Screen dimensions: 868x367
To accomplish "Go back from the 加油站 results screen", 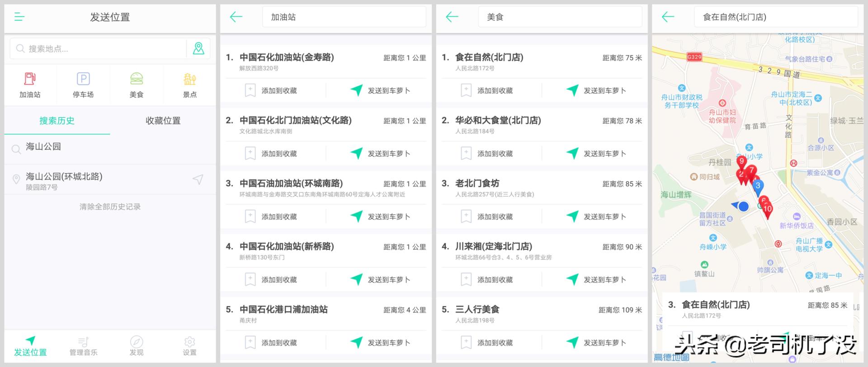I will 236,17.
